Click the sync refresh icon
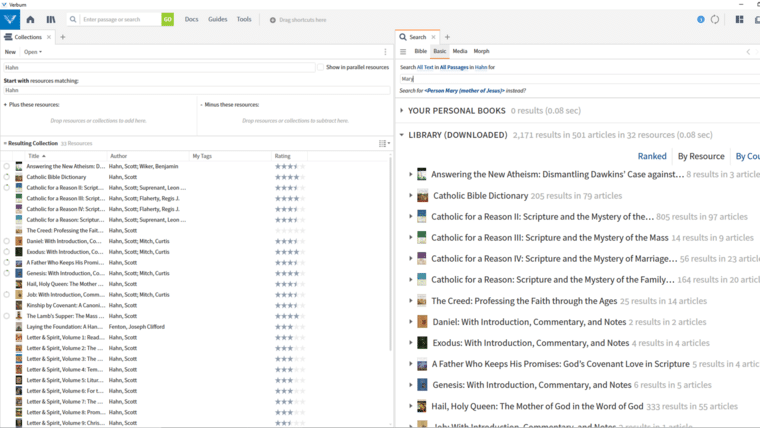Image resolution: width=760 pixels, height=428 pixels. 715,19
